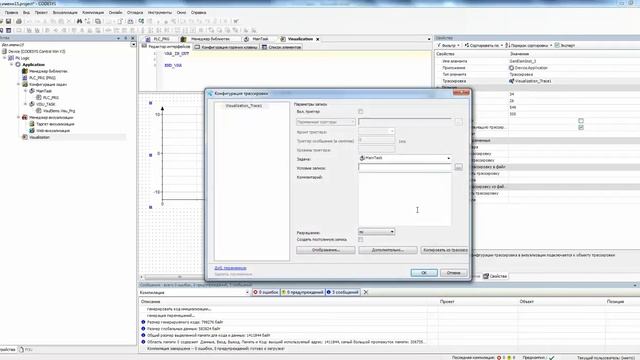Clear the messages with the X icon
The height and width of the screenshot is (360, 640).
point(366,292)
